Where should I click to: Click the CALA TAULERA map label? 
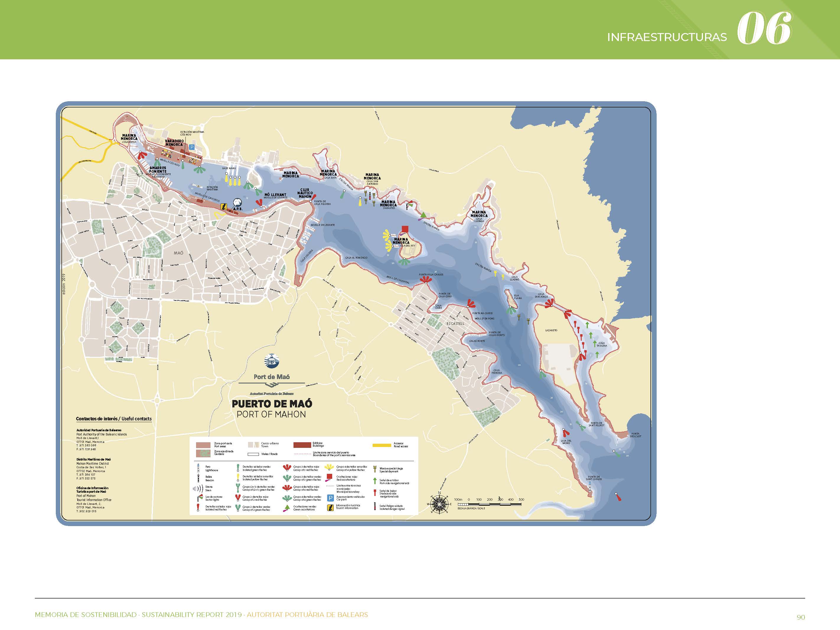(x=601, y=345)
